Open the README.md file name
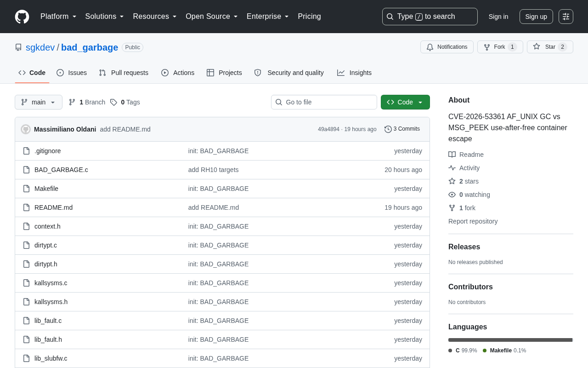 (54, 207)
